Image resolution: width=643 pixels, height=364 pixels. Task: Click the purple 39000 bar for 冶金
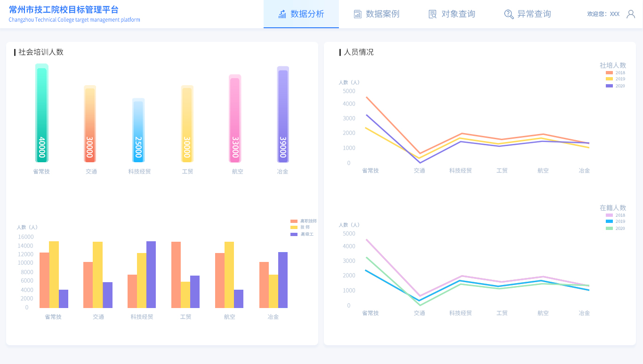(283, 115)
